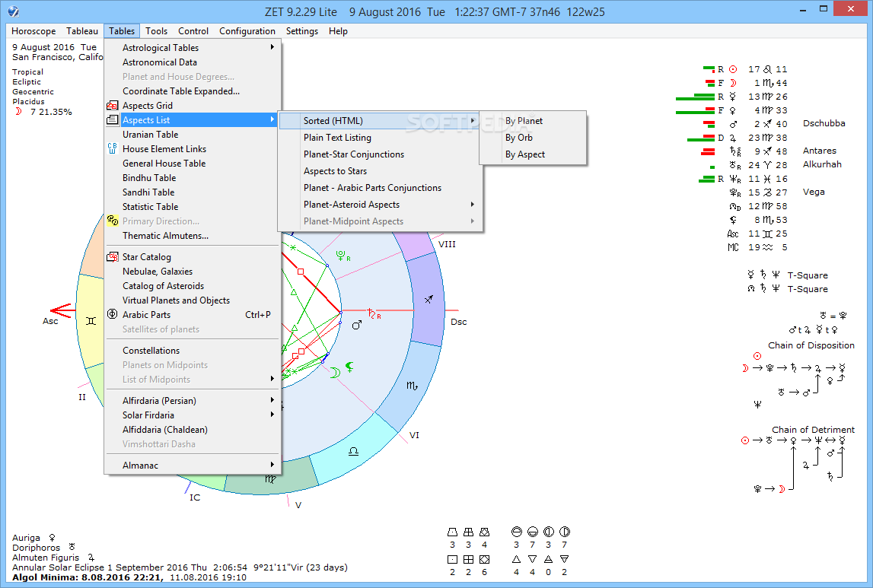The image size is (873, 588).
Task: Click the first T-Square configuration label
Action: tap(808, 275)
